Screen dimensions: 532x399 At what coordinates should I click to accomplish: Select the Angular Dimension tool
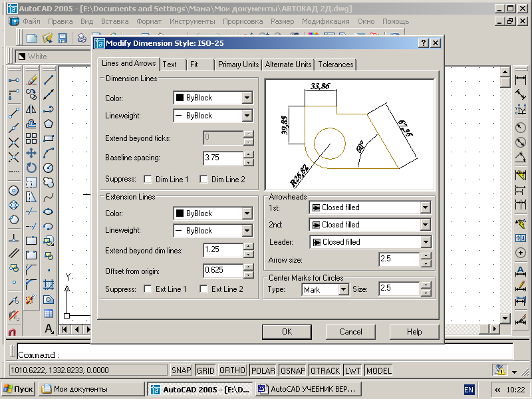[x=521, y=157]
